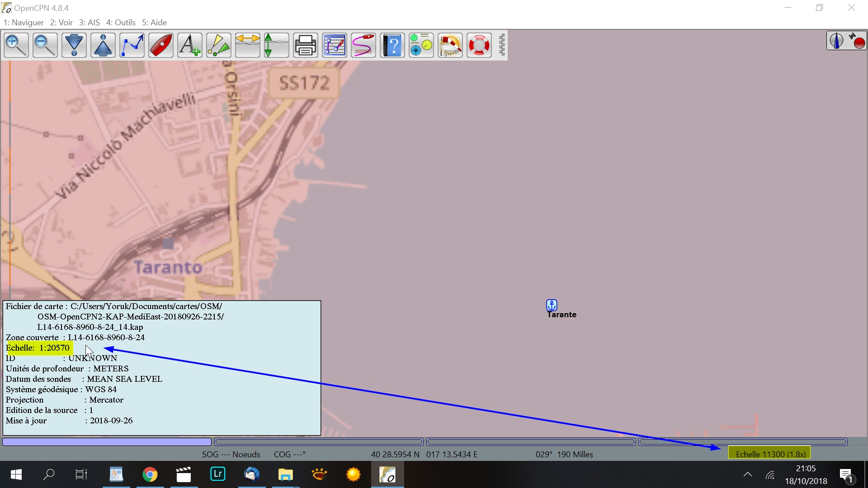
Task: Open the weather GRIB plugin
Action: (x=450, y=45)
